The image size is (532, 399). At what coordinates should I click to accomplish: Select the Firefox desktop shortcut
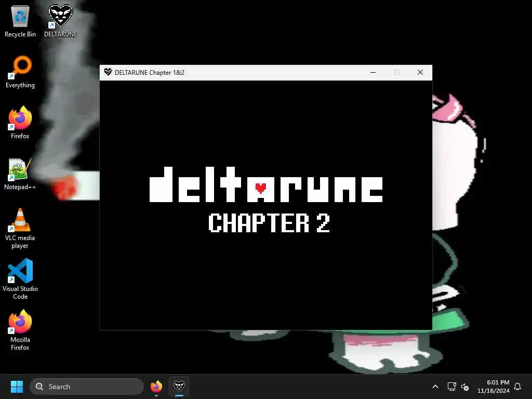(20, 123)
